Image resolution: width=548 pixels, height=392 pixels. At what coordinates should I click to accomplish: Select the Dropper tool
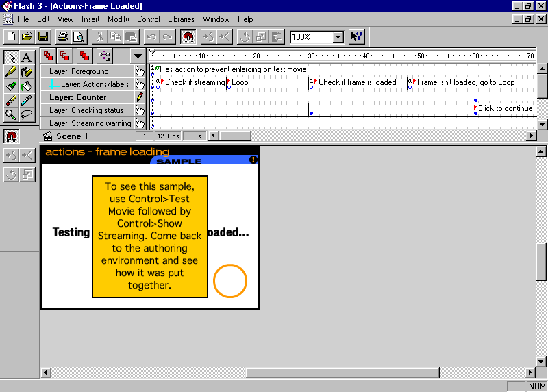point(27,101)
